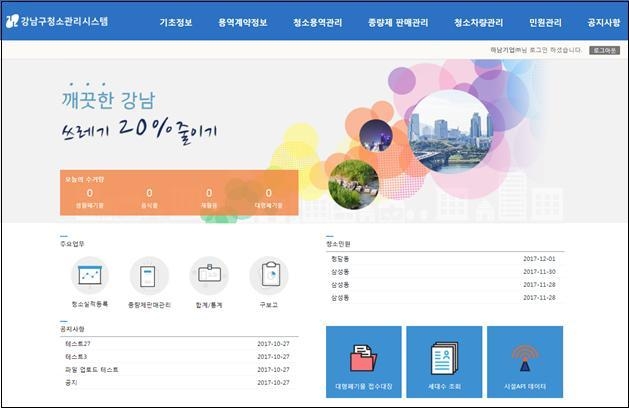
Task: Open the 민원관리 menu
Action: click(x=545, y=22)
